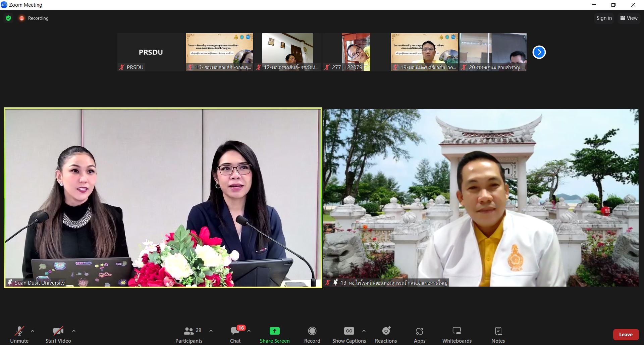Viewport: 644px width, 345px height.
Task: Open the Notes panel
Action: point(498,335)
